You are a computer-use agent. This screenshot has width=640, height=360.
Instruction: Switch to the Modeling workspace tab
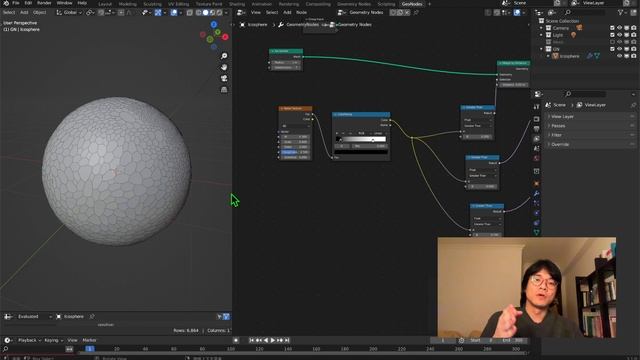pyautogui.click(x=127, y=4)
